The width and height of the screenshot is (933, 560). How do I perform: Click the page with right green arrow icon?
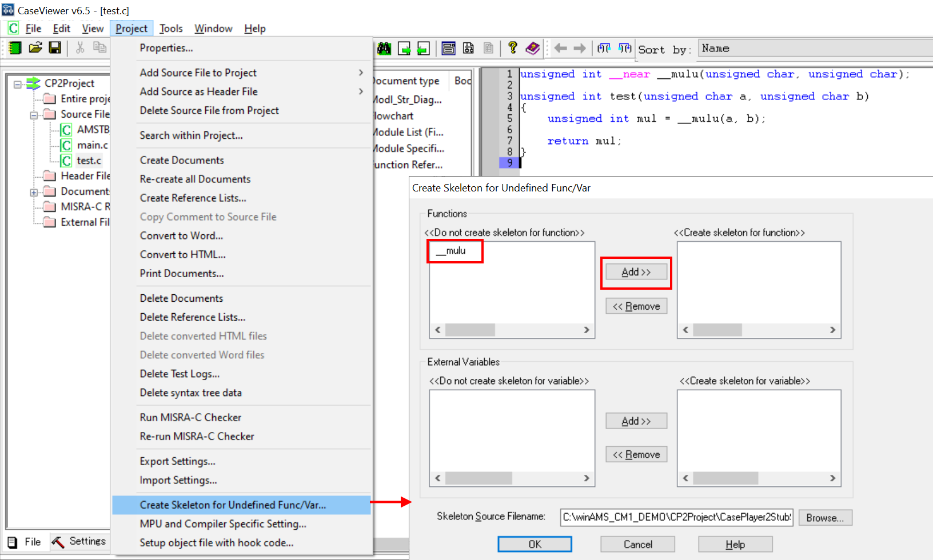(x=404, y=49)
